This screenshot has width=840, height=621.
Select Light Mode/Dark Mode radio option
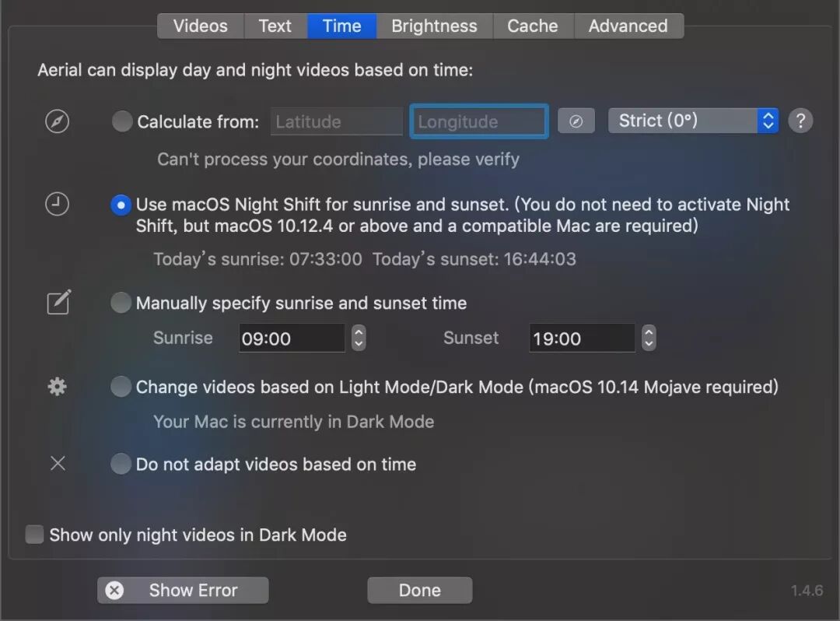click(121, 386)
